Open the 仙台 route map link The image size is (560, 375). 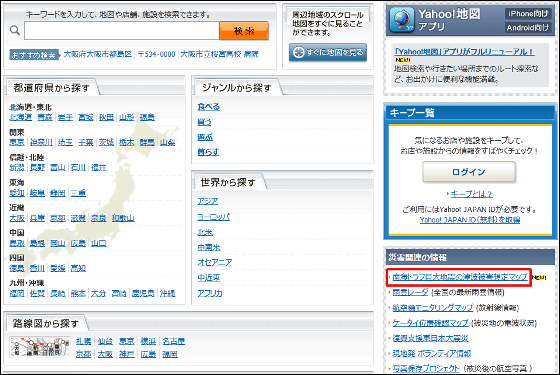pos(105,341)
